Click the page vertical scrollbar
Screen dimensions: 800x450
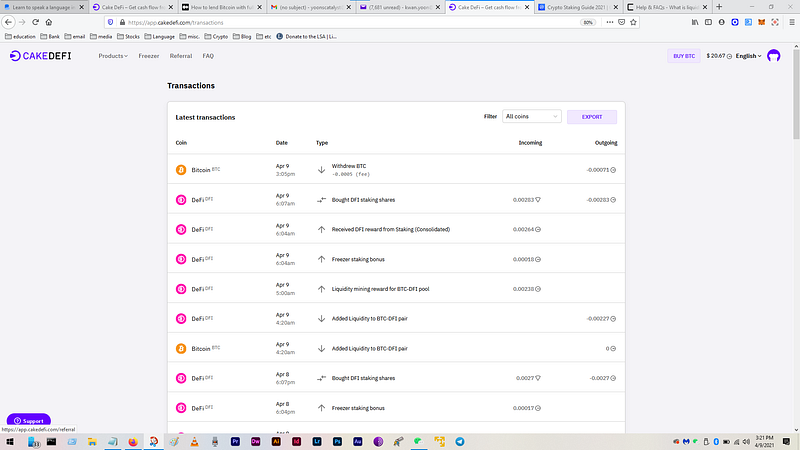point(796,94)
